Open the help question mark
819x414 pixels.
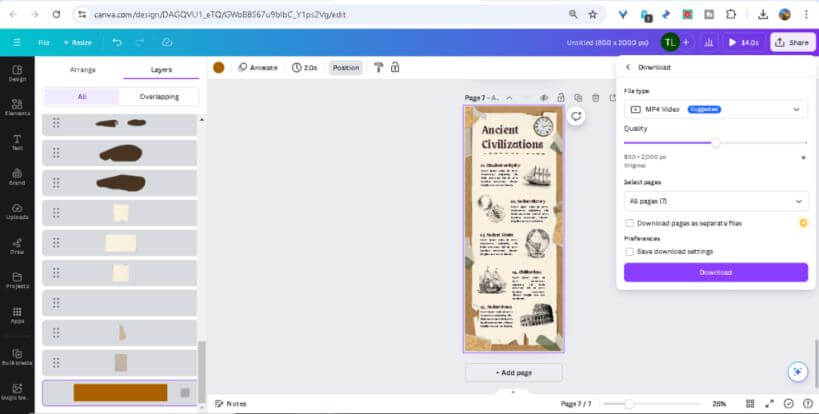808,404
